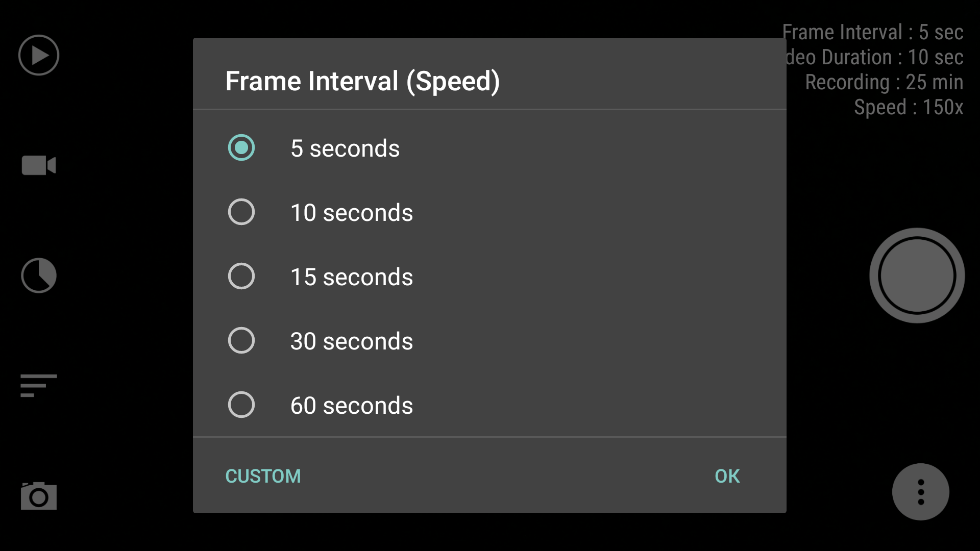Open the play gallery icon
Image resolution: width=980 pixels, height=551 pixels.
(39, 55)
